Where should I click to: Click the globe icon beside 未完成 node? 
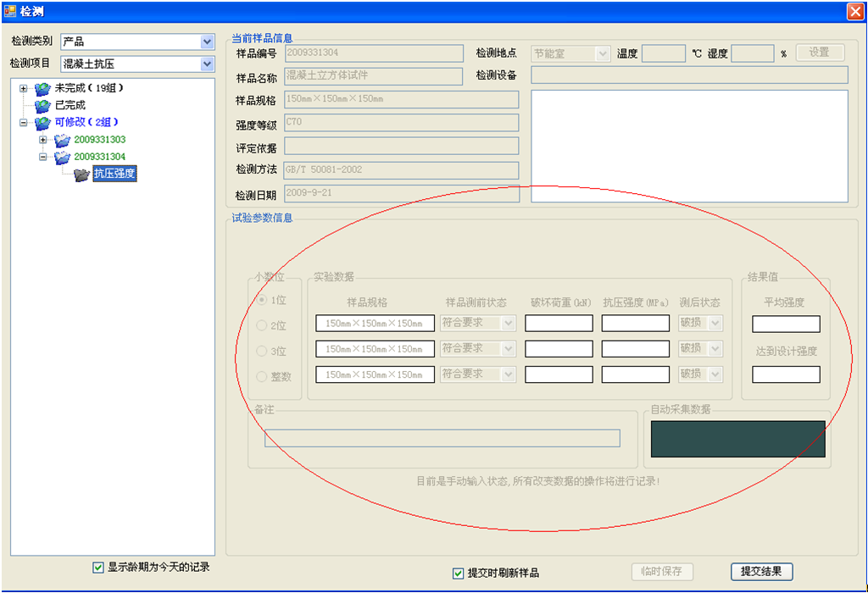(x=42, y=89)
